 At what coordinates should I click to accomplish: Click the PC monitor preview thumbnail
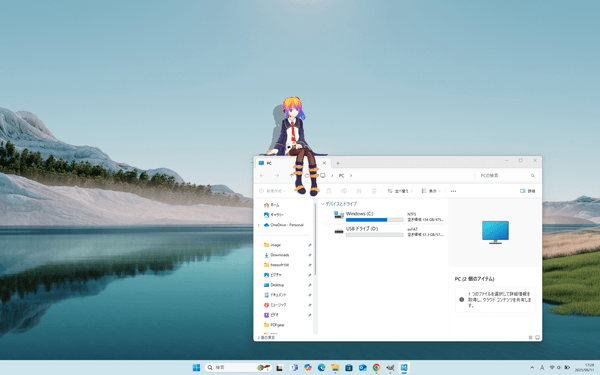[495, 232]
